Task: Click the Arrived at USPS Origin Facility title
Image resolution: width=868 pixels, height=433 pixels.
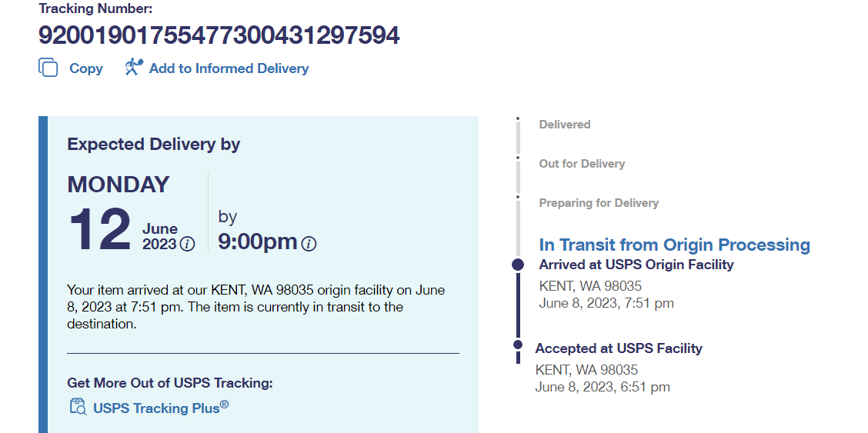Action: click(636, 265)
